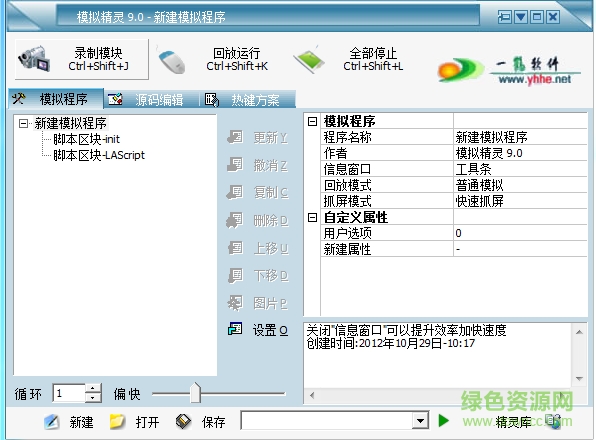Click the save icon beside 保存
Image resolution: width=596 pixels, height=440 pixels.
184,422
